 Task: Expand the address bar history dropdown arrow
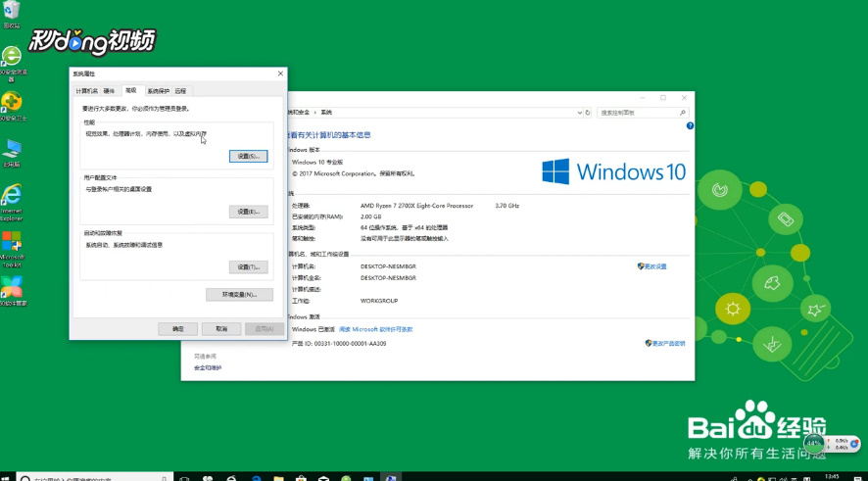point(579,113)
